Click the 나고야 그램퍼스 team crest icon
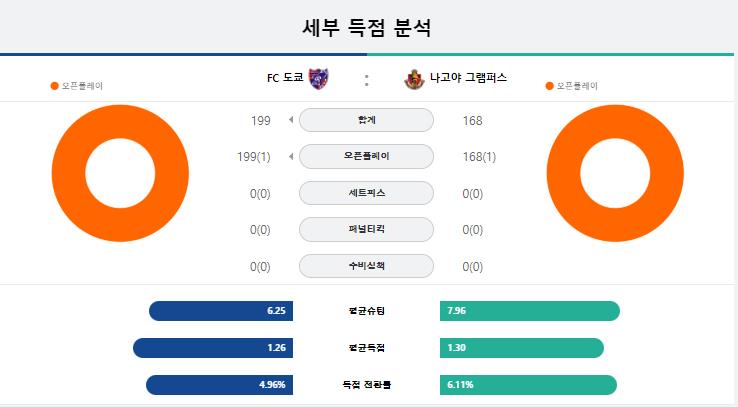Screen dimensions: 738x407 (x=414, y=79)
